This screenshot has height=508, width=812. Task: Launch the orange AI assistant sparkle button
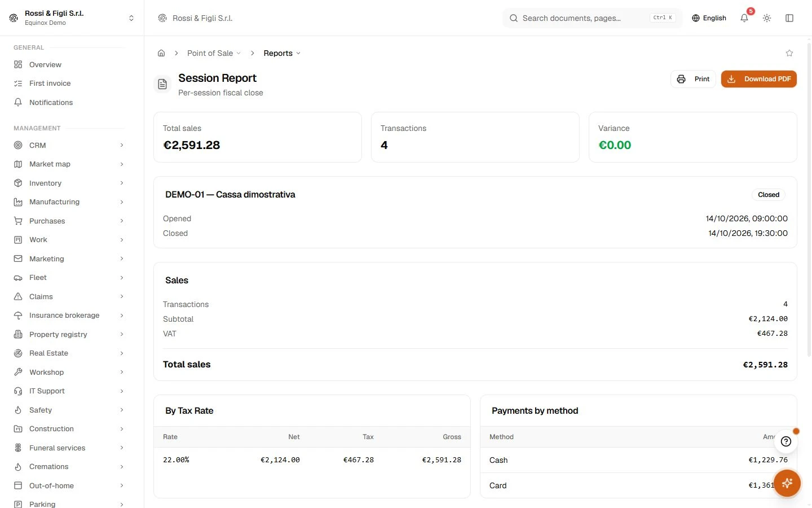787,483
